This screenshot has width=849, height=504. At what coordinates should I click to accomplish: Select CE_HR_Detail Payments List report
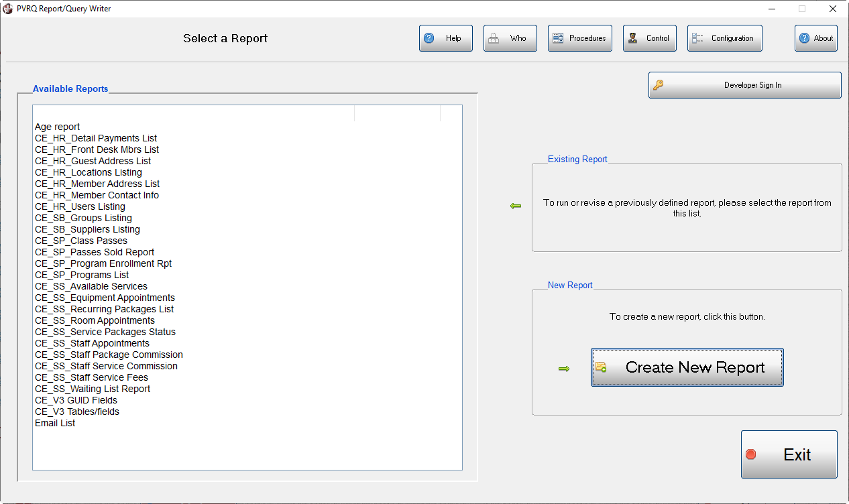[96, 138]
